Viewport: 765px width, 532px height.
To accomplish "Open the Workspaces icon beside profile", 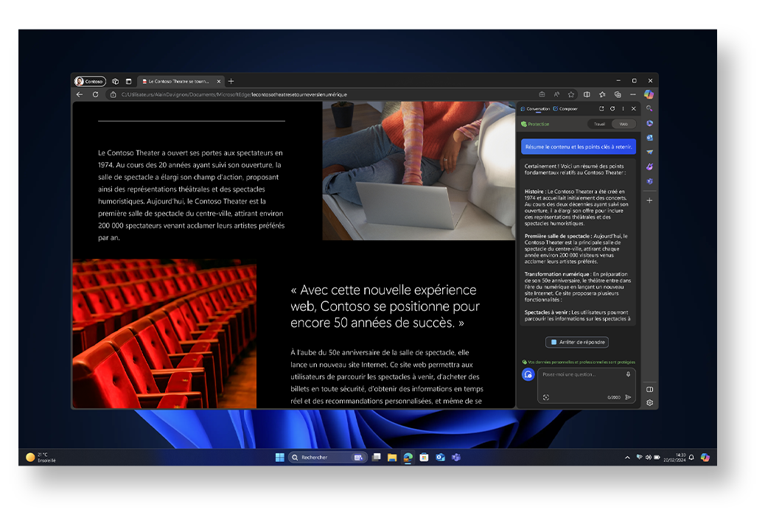I will point(116,82).
